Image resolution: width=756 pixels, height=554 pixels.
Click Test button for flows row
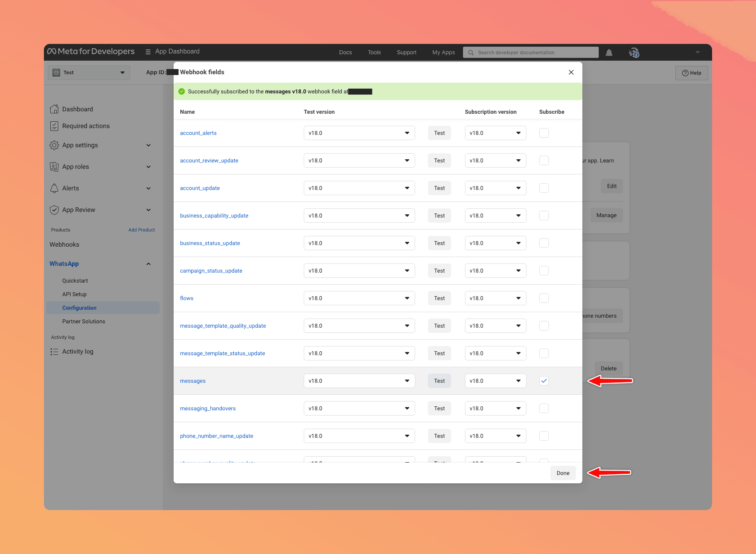pos(439,298)
